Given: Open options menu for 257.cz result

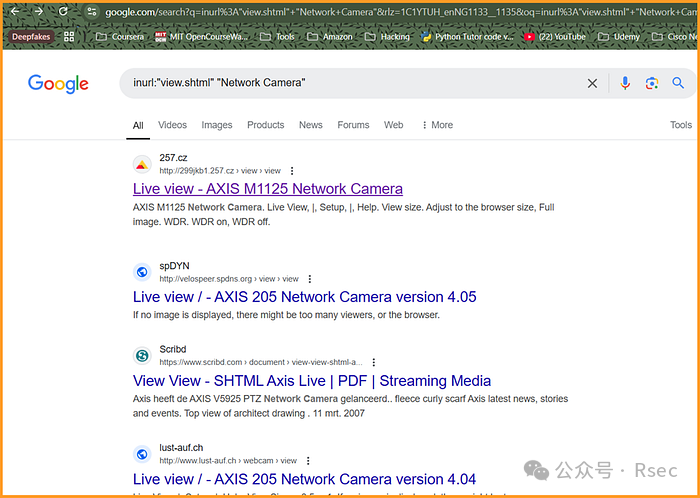Looking at the screenshot, I should point(292,171).
